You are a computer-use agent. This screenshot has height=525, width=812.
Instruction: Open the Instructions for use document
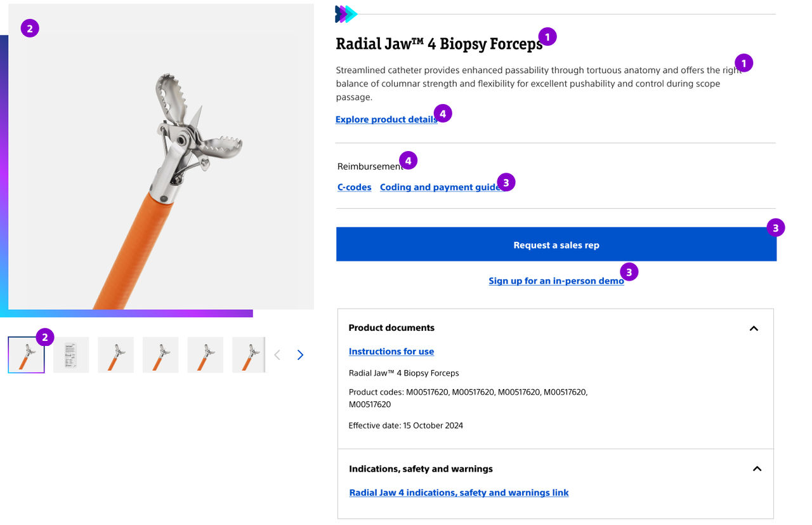391,351
